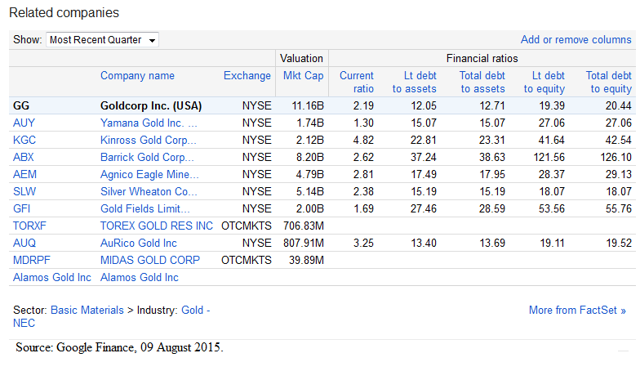Open Alamos Gold Inc ticker column link

coord(52,277)
